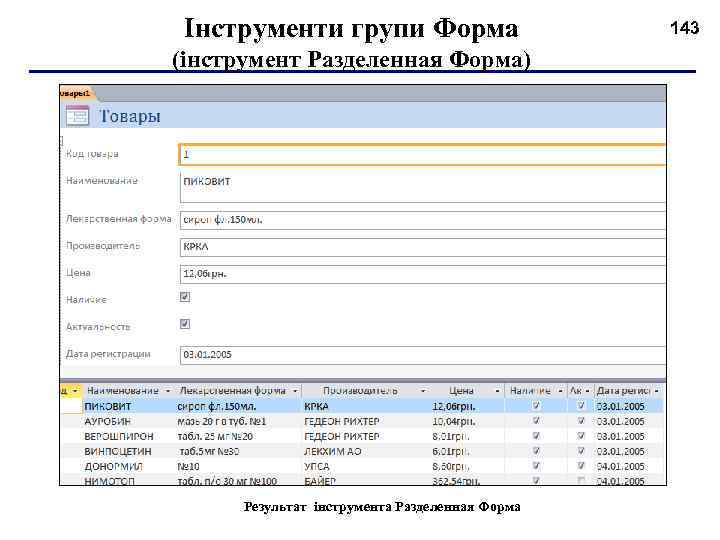This screenshot has height=540, width=720.
Task: Toggle Наличие checkbox in ВИНПОЦЕТИН row
Action: pyautogui.click(x=535, y=451)
